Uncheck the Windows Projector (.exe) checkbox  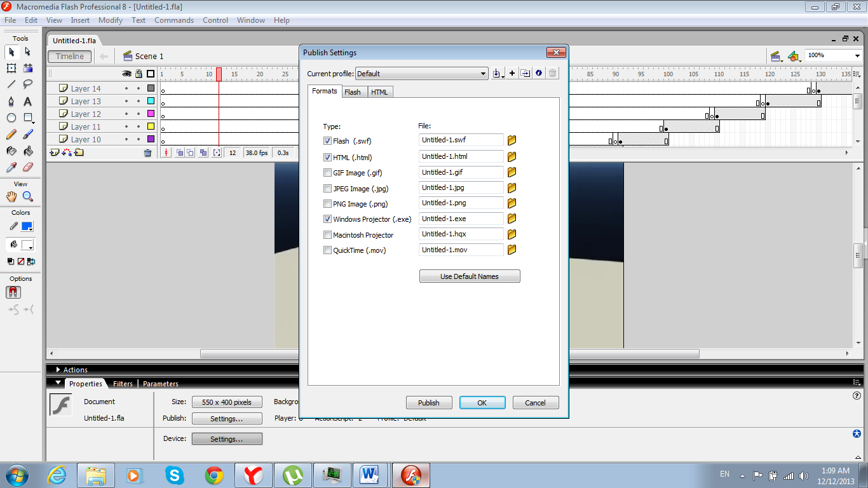[x=327, y=219]
